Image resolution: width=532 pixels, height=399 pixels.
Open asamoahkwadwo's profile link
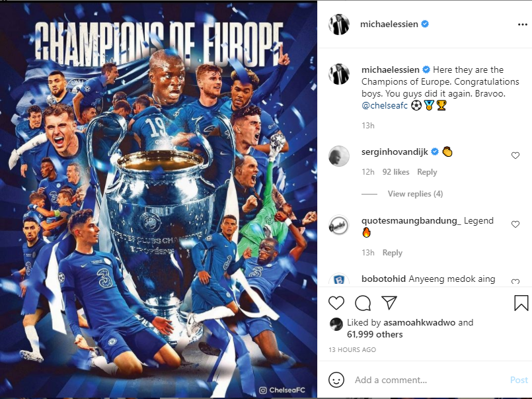420,323
